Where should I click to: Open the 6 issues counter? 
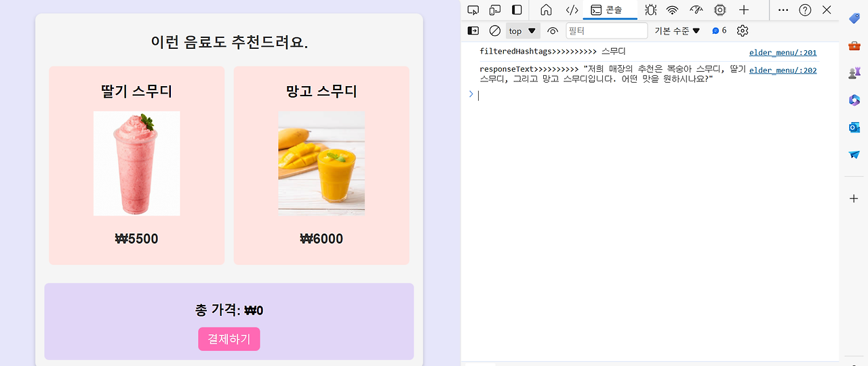click(719, 30)
